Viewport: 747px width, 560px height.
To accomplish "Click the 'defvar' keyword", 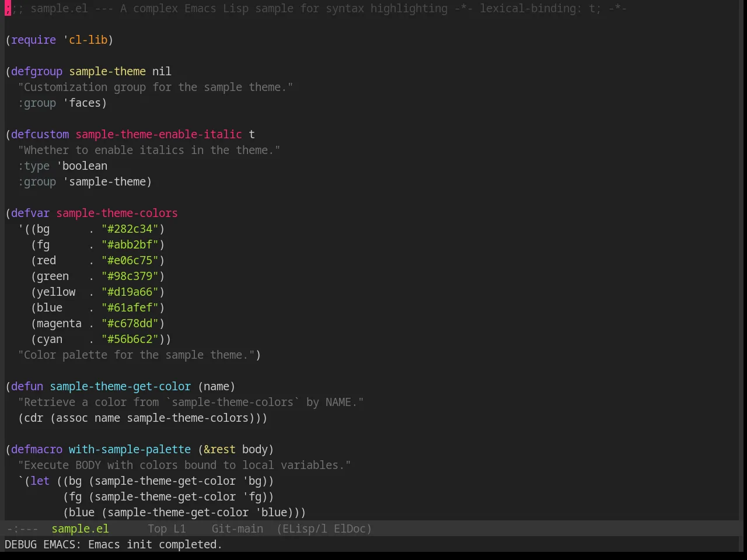I will 30,213.
